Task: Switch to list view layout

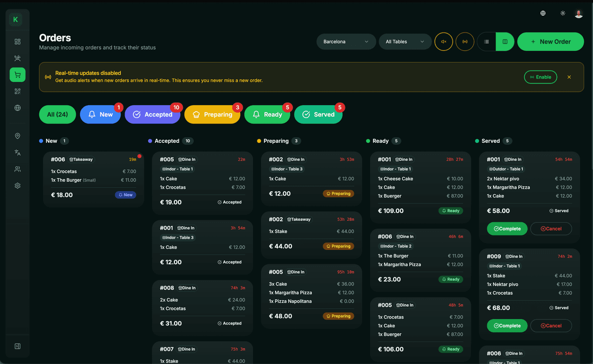Action: tap(486, 41)
